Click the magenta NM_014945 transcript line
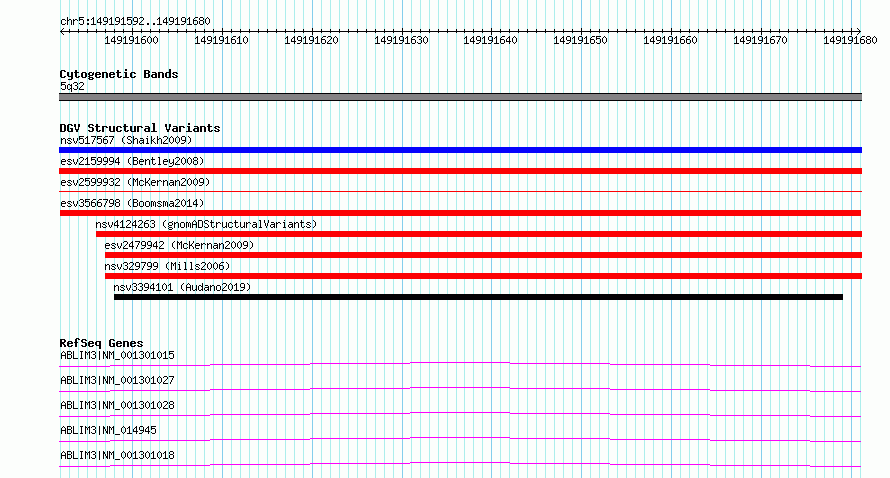This screenshot has width=890, height=478. coord(460,439)
